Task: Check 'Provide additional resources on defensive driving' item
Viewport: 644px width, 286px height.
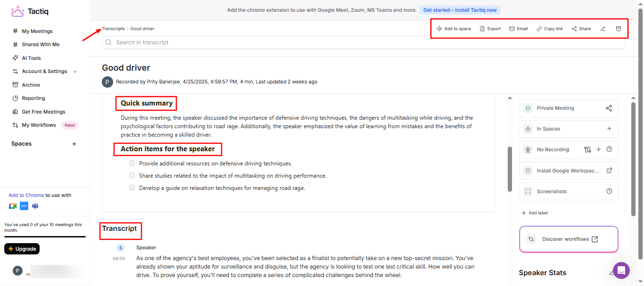Action: [x=132, y=163]
